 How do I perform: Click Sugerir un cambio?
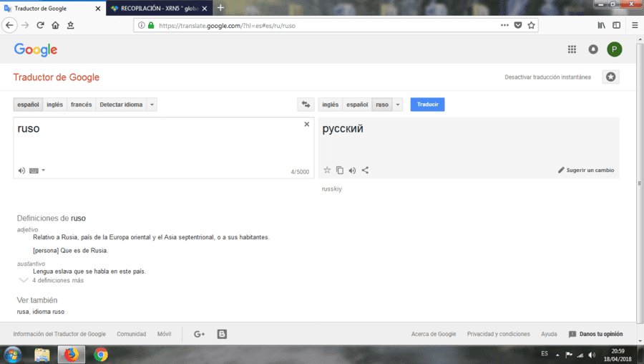pos(586,170)
